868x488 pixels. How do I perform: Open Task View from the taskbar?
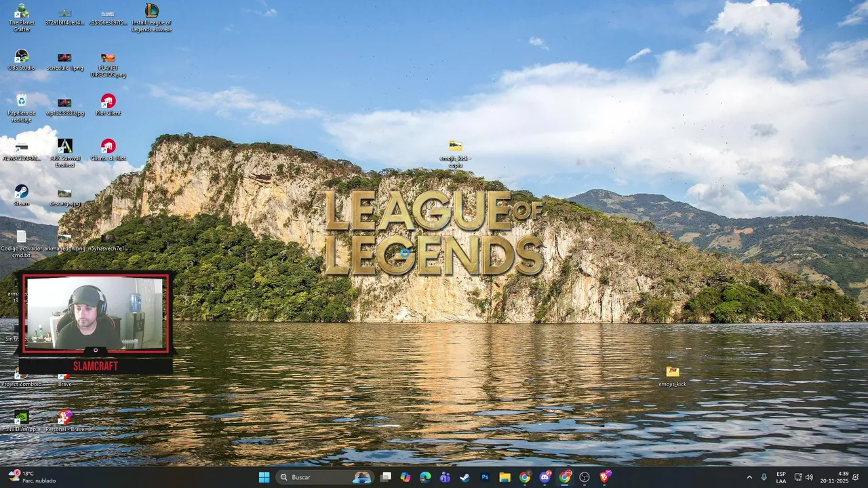pyautogui.click(x=386, y=477)
